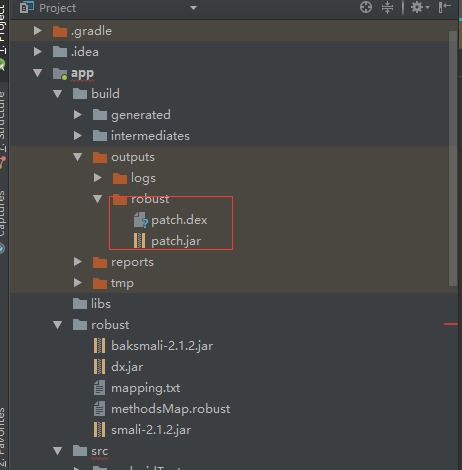Image resolution: width=462 pixels, height=470 pixels.
Task: Select the build folder icon
Action: point(80,94)
